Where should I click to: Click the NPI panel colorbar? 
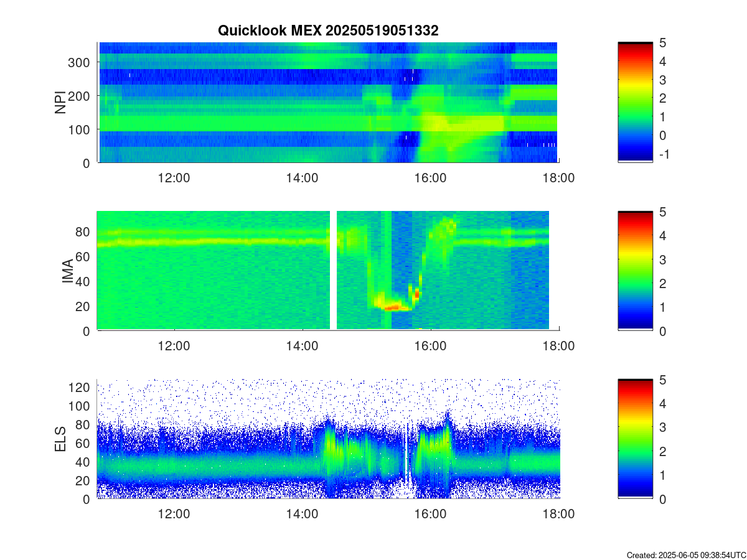point(635,102)
